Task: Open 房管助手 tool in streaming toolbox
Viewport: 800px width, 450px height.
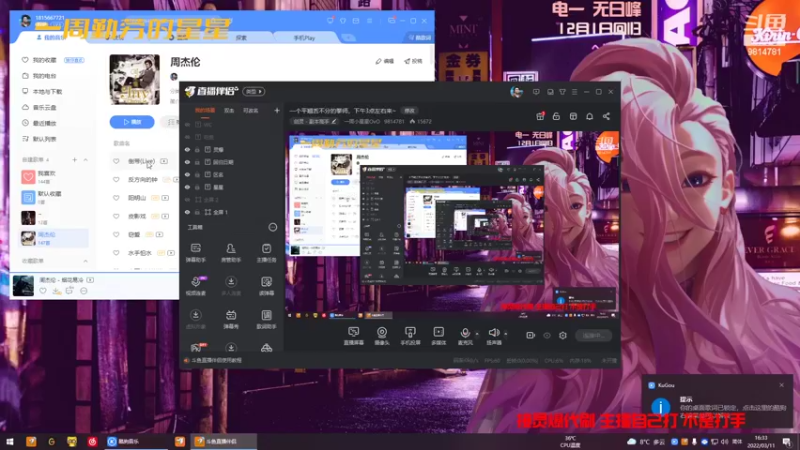Action: pyautogui.click(x=231, y=253)
